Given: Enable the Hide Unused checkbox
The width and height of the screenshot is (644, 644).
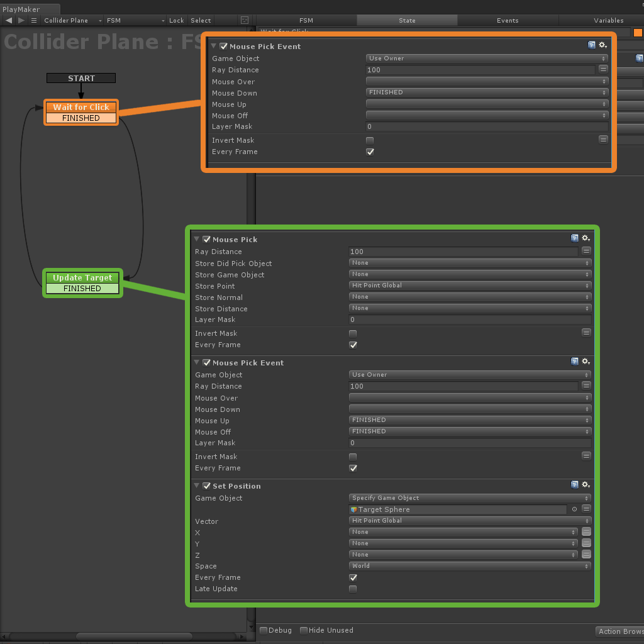Looking at the screenshot, I should (x=304, y=630).
